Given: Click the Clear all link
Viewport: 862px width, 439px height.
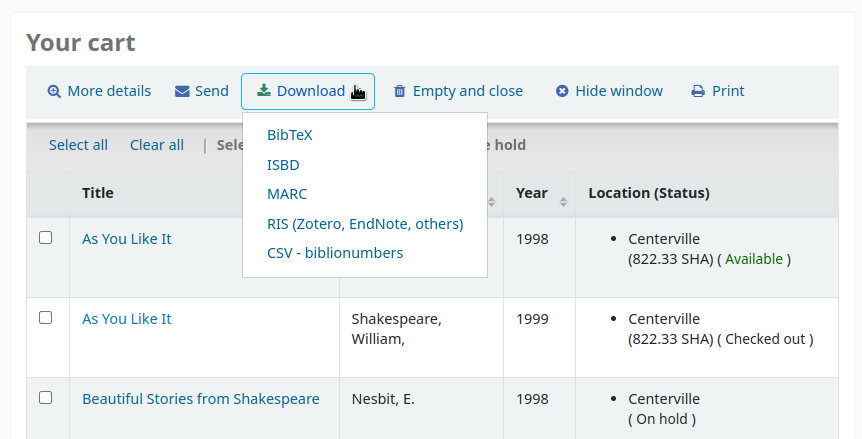Looking at the screenshot, I should click(x=157, y=145).
